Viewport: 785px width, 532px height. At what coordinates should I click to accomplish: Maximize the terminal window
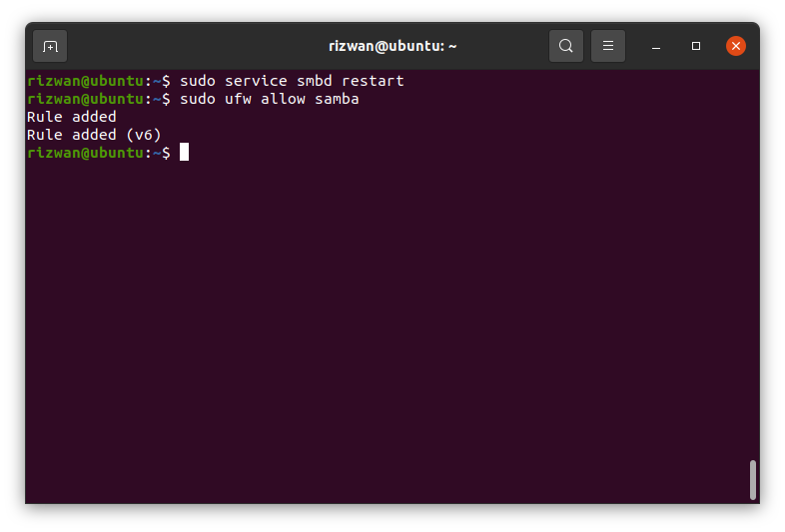[696, 46]
